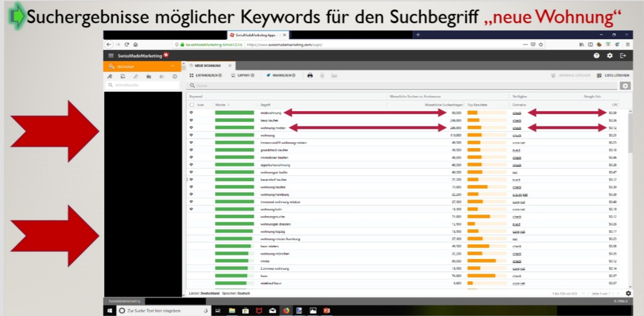The width and height of the screenshot is (644, 316).
Task: Click the folder icon in SLCockpit sidebar
Action: (x=149, y=76)
